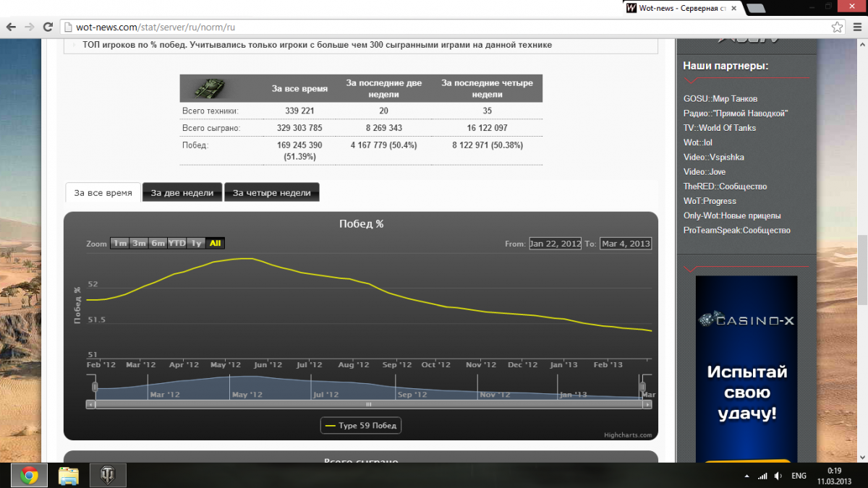868x488 pixels.
Task: Click the chart navigator scrollbar thumb
Action: point(368,404)
